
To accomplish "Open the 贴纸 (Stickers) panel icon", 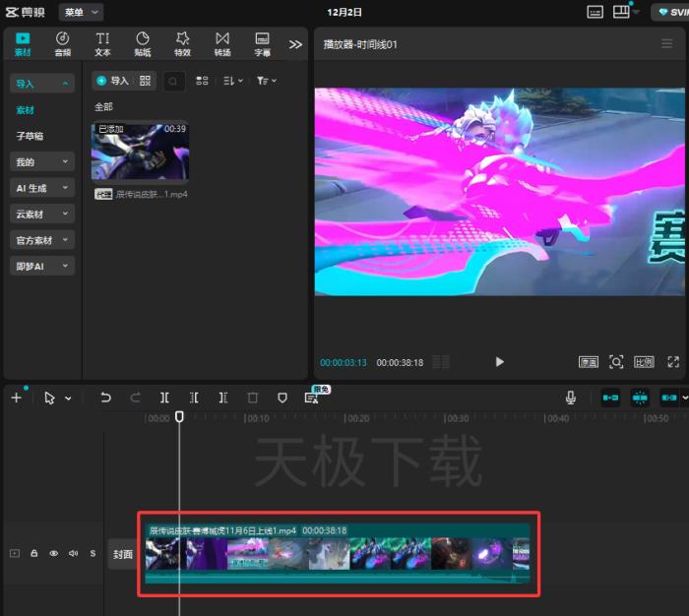I will 143,43.
